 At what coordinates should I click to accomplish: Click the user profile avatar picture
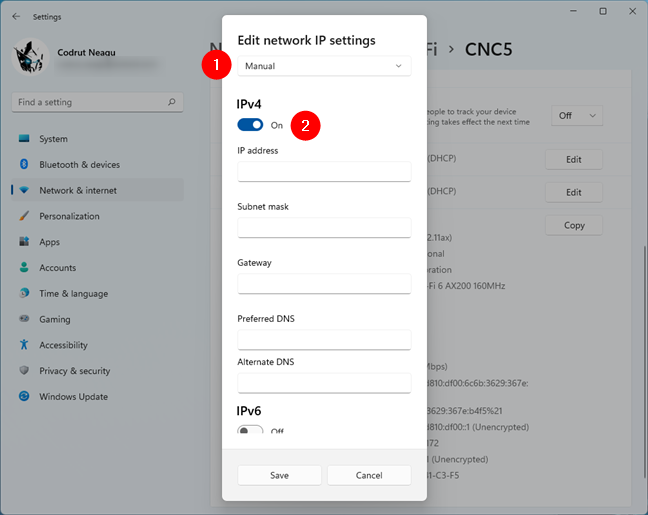[x=31, y=57]
